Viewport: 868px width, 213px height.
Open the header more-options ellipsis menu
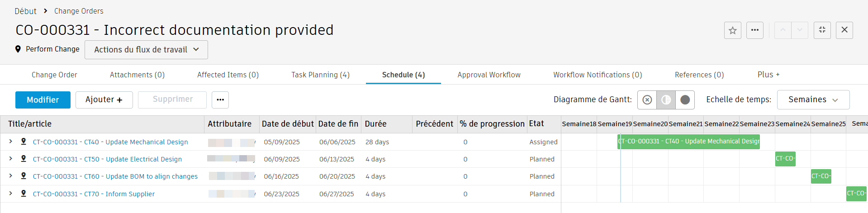[x=754, y=30]
